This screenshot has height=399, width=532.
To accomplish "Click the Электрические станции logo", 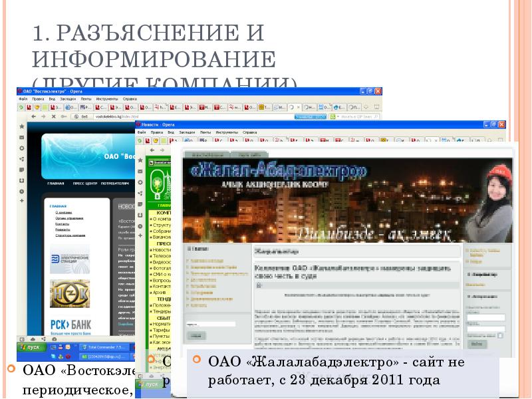I will pos(69,259).
